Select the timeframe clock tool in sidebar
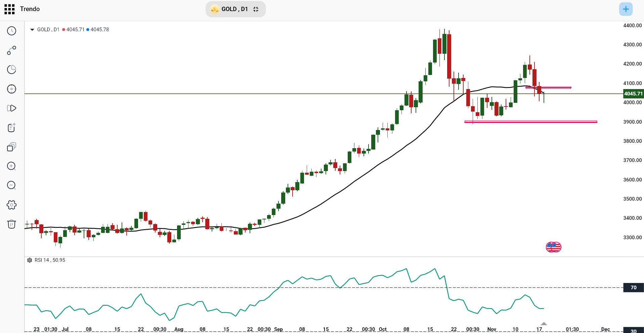The image size is (644, 333). point(12,31)
